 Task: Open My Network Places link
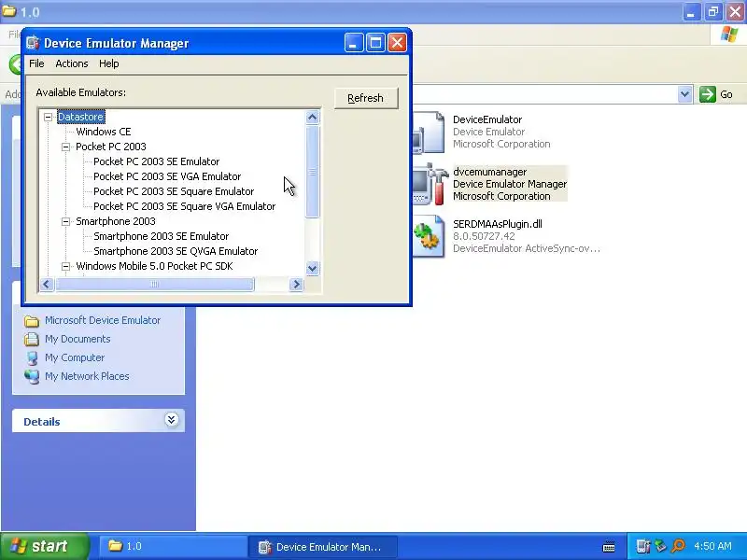(x=87, y=376)
